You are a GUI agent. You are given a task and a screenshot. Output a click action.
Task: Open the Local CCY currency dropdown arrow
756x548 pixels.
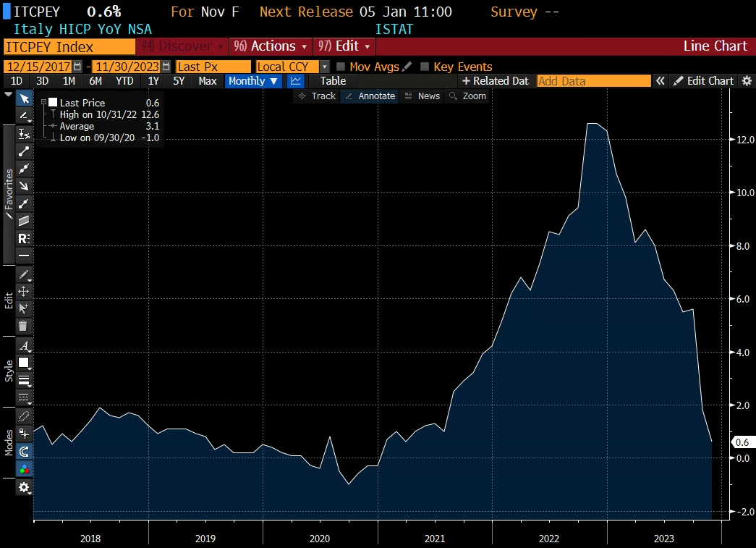point(325,67)
